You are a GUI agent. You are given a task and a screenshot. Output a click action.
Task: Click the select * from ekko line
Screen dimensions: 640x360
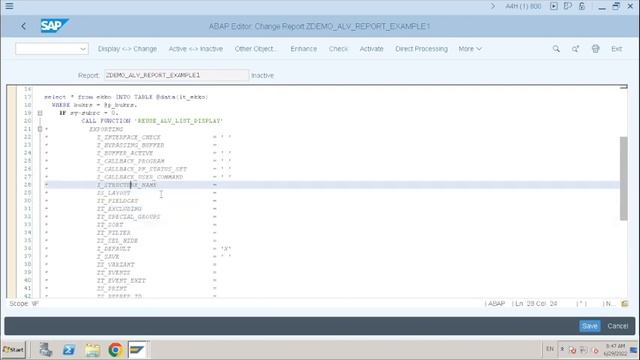pos(126,97)
